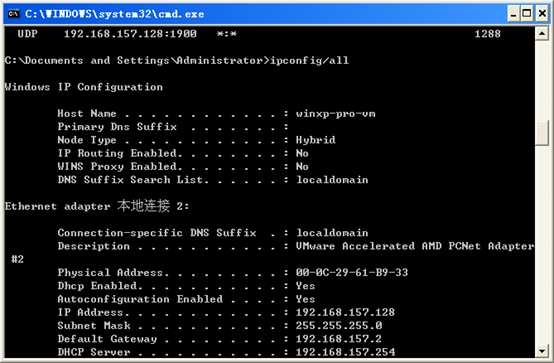Image resolution: width=554 pixels, height=363 pixels.
Task: Maximize the command prompt window
Action: tap(527, 14)
